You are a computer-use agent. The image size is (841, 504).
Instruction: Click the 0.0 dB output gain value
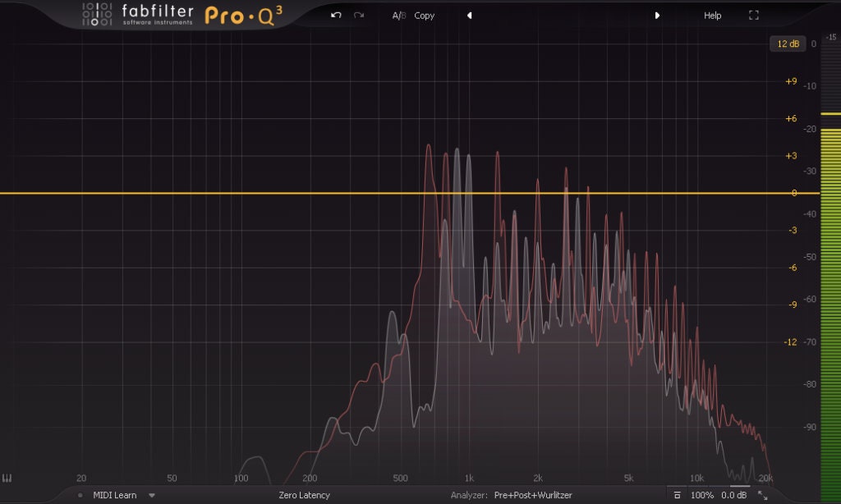(733, 495)
